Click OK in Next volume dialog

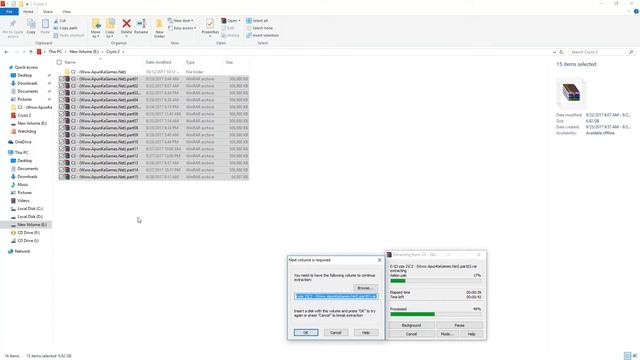point(306,333)
